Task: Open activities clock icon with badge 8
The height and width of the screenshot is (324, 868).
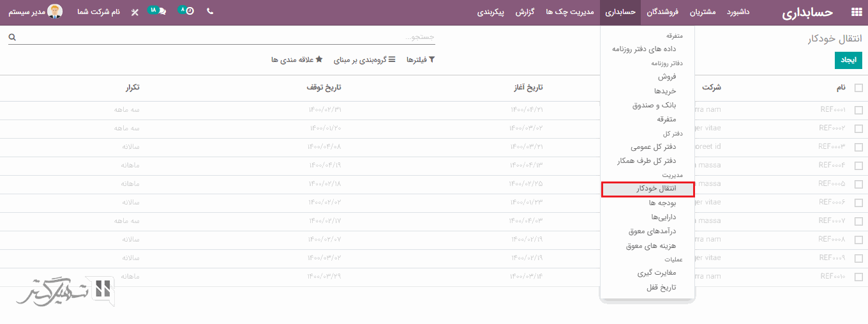Action: [186, 12]
